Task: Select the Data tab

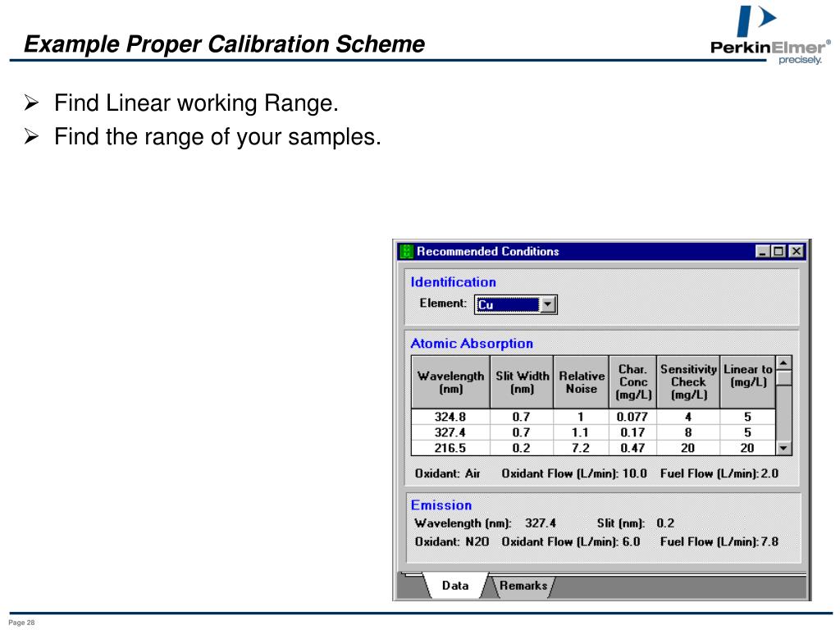Action: (x=455, y=586)
